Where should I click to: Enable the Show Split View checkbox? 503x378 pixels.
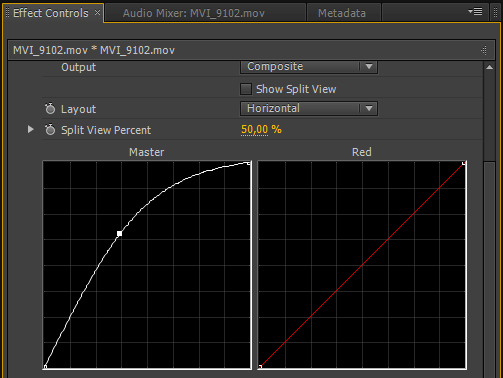coord(246,89)
